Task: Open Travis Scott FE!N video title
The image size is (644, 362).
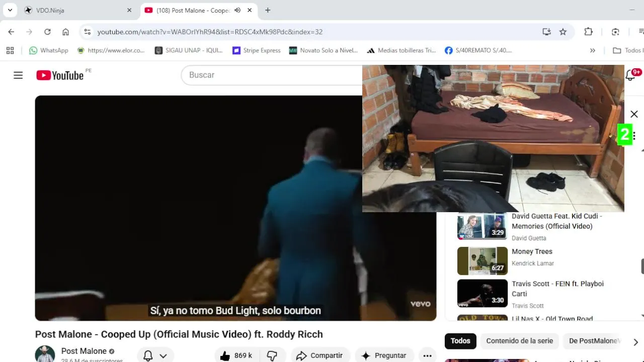Action: [x=557, y=289]
